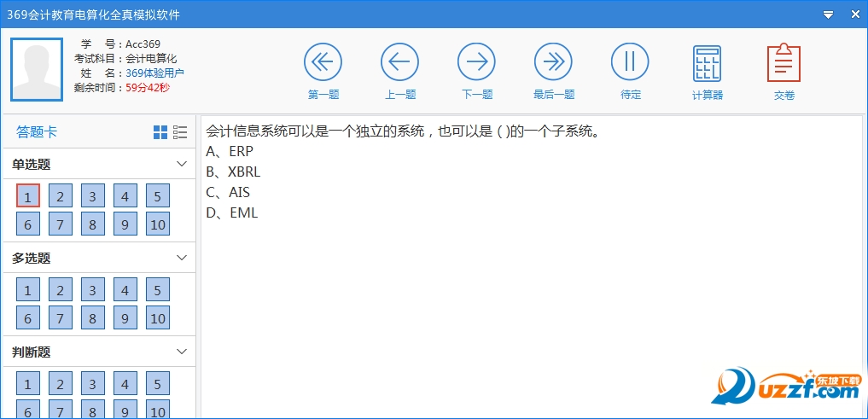Open the title bar dropdown menu arrow
868x419 pixels.
828,15
